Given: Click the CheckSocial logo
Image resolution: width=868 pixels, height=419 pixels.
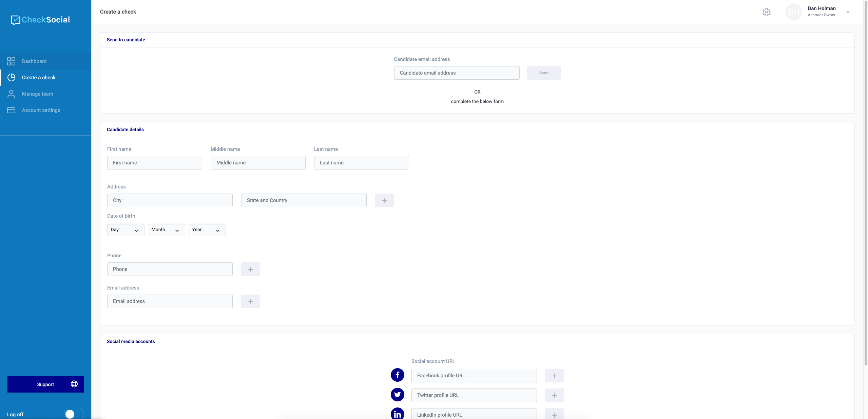Looking at the screenshot, I should click(40, 20).
